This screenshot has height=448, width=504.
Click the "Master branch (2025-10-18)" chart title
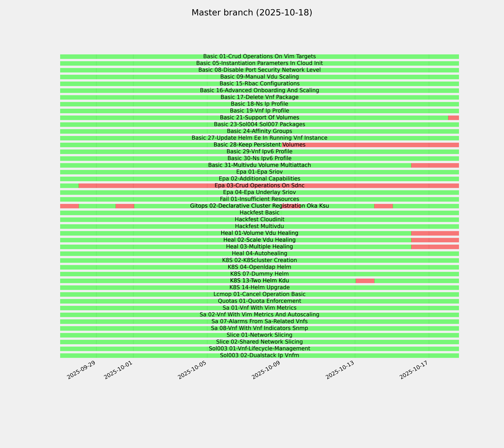252,13
